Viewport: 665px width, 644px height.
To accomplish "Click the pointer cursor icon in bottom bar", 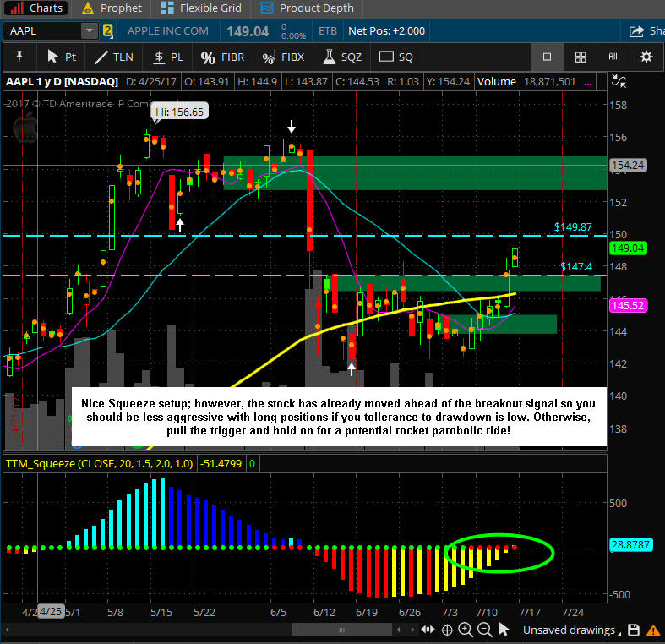I will [504, 630].
